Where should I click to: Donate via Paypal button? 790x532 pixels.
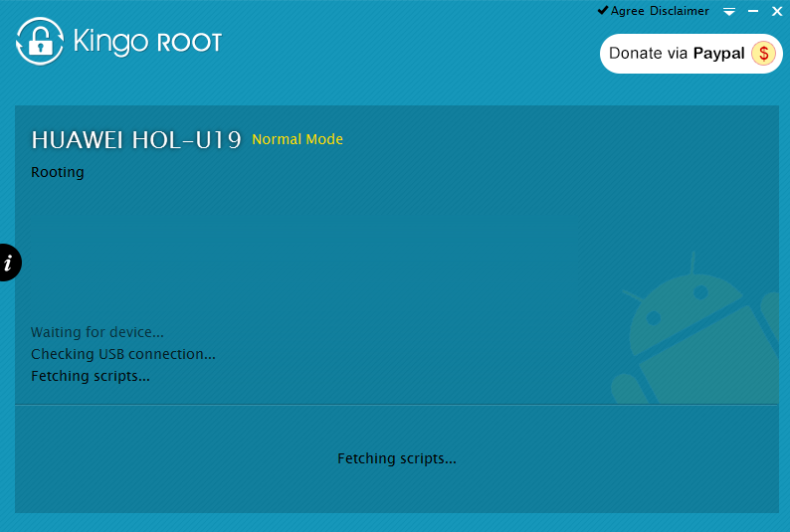tap(691, 54)
